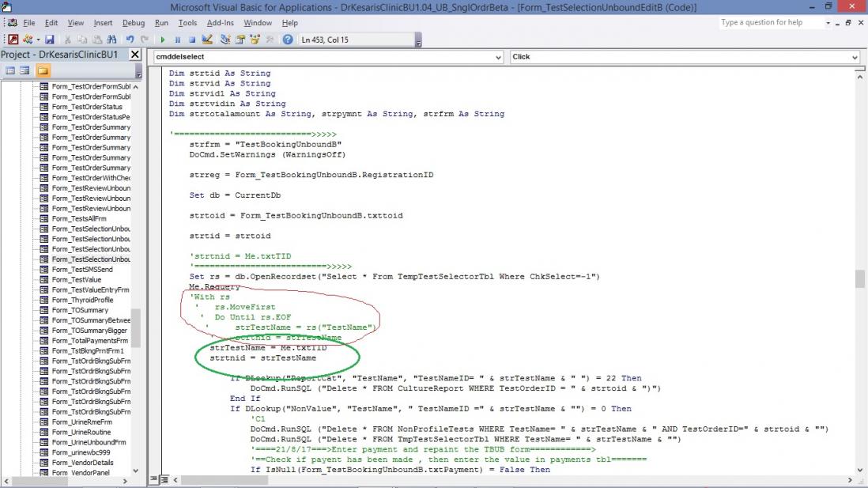Screen dimensions: 868x488
Task: Select Form_UrineUnboundFrm in project tree
Action: pos(89,442)
